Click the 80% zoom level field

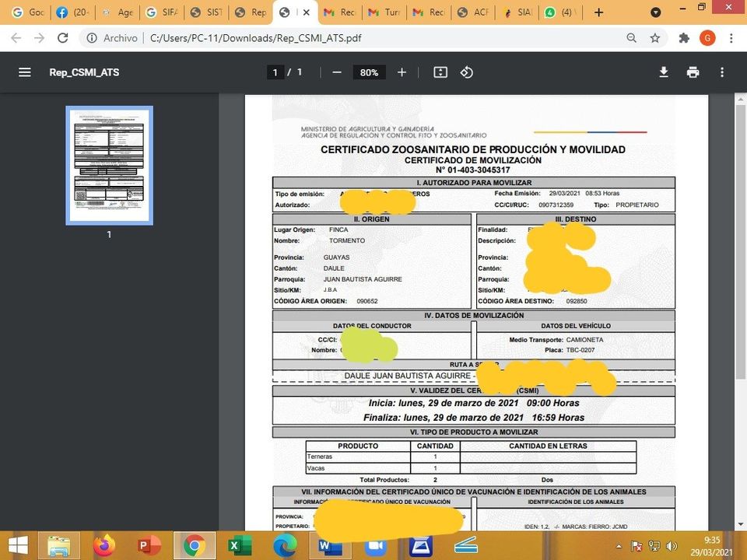click(369, 72)
